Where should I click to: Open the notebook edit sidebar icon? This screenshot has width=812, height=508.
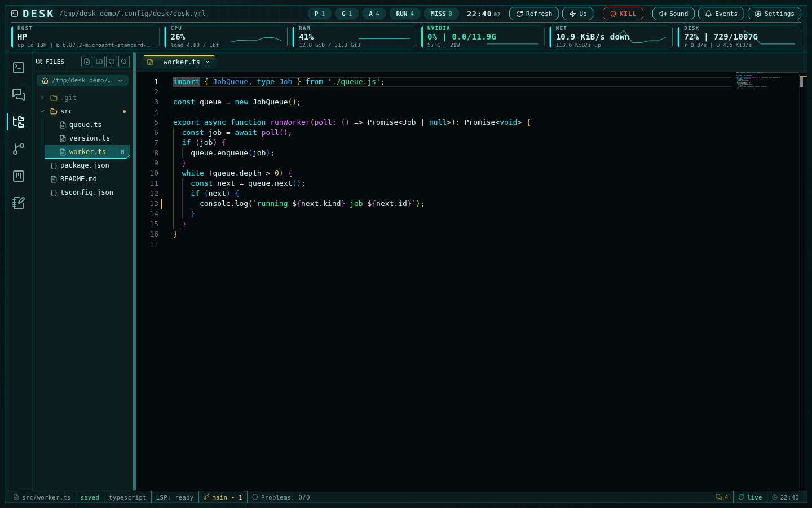pyautogui.click(x=19, y=203)
